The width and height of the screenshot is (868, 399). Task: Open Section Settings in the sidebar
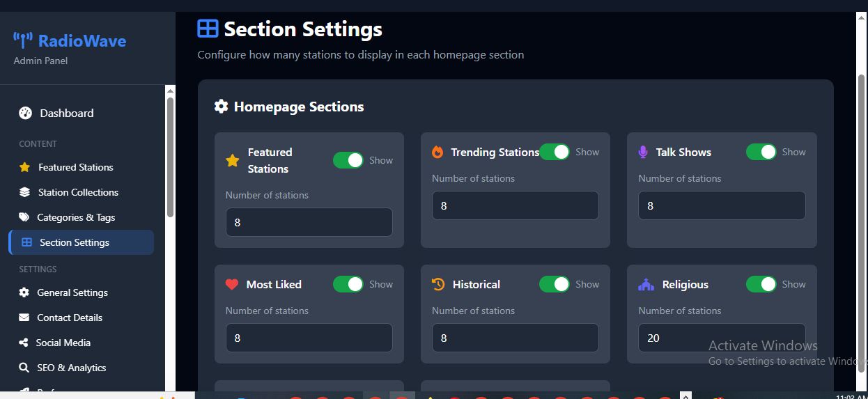pyautogui.click(x=75, y=242)
